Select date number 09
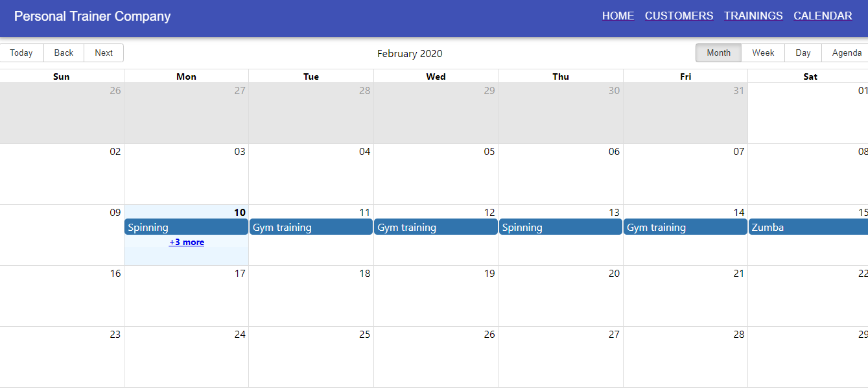The image size is (868, 391). coord(115,213)
